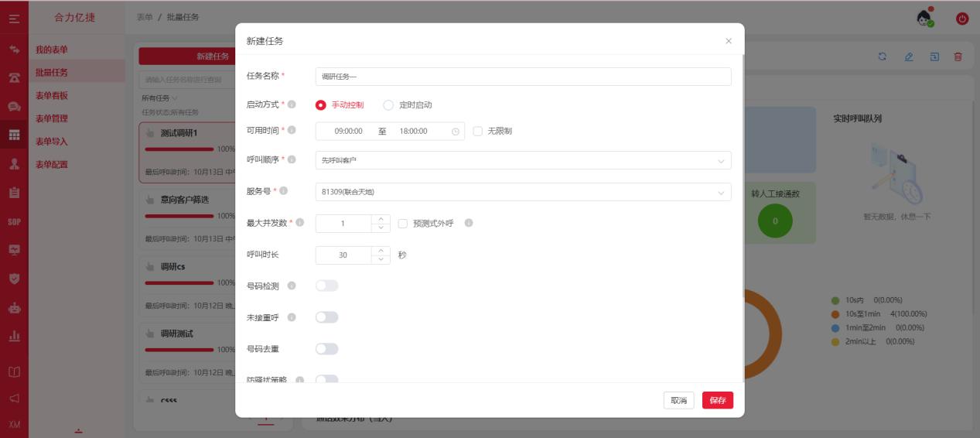This screenshot has height=438, width=980.
Task: Open the robot sidebar icon
Action: [x=14, y=307]
